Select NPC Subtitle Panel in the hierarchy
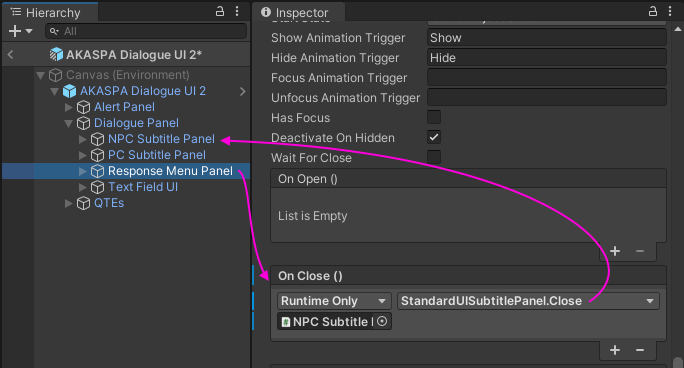 tap(161, 139)
